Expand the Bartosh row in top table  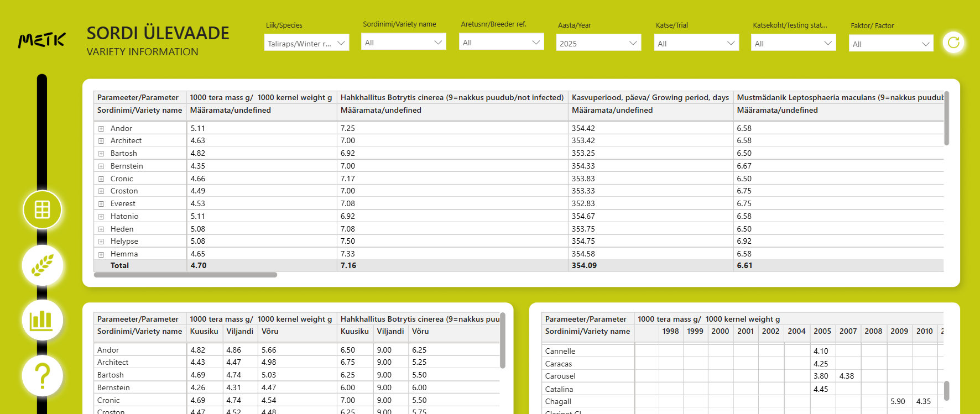(101, 154)
